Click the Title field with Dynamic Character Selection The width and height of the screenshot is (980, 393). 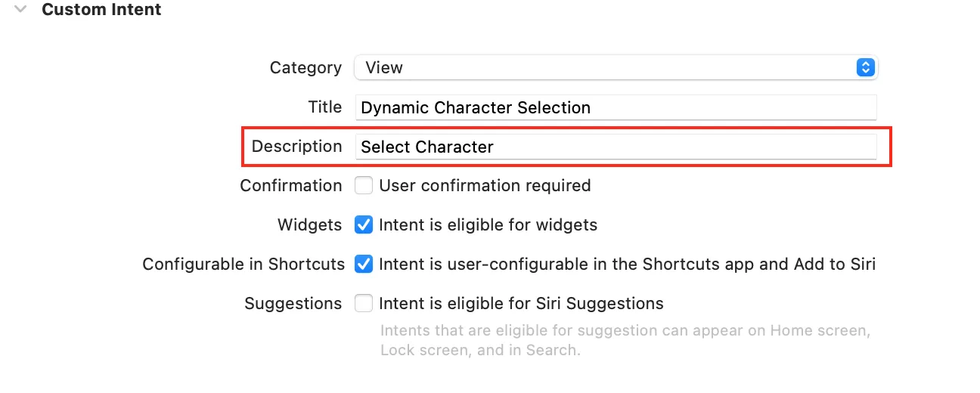616,107
